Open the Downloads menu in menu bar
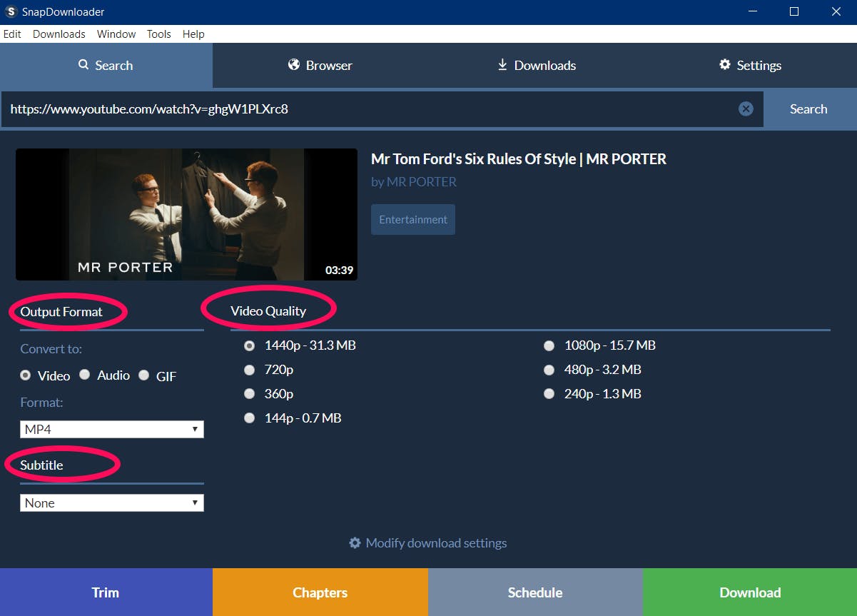The image size is (857, 616). pos(59,34)
